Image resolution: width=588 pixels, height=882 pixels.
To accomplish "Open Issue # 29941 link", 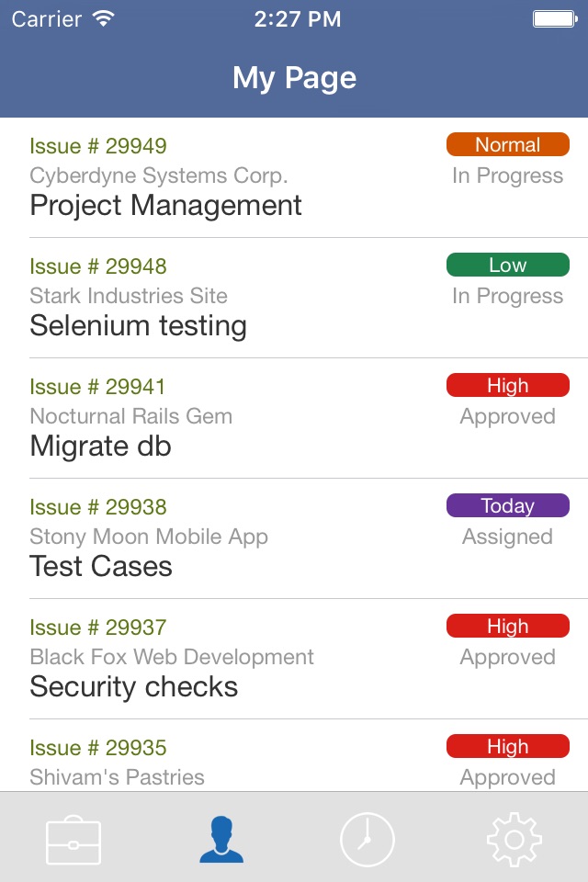I will [x=98, y=387].
